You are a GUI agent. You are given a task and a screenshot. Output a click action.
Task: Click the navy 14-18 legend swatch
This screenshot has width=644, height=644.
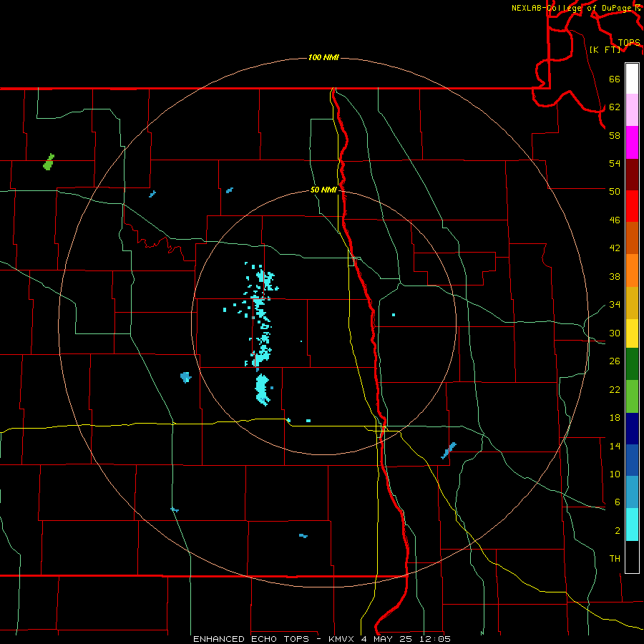coord(632,429)
